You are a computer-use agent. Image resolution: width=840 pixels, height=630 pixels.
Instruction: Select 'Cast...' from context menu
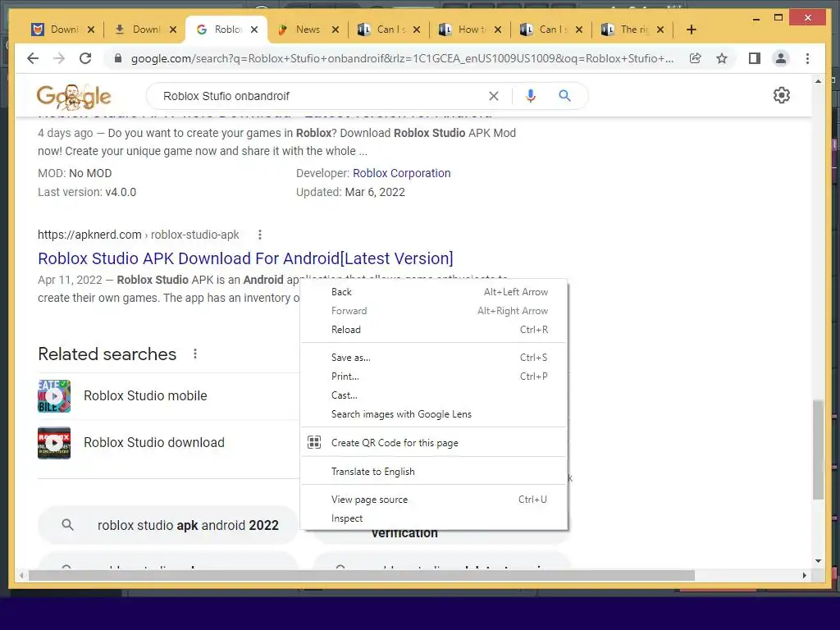[434, 395]
